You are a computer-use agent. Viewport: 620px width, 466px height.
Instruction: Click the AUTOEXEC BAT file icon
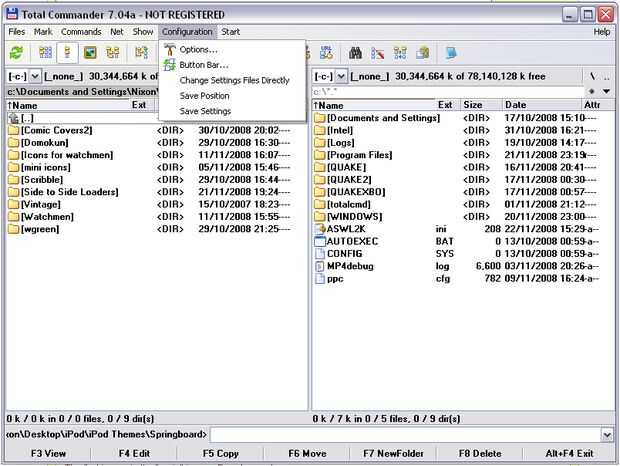coord(319,241)
